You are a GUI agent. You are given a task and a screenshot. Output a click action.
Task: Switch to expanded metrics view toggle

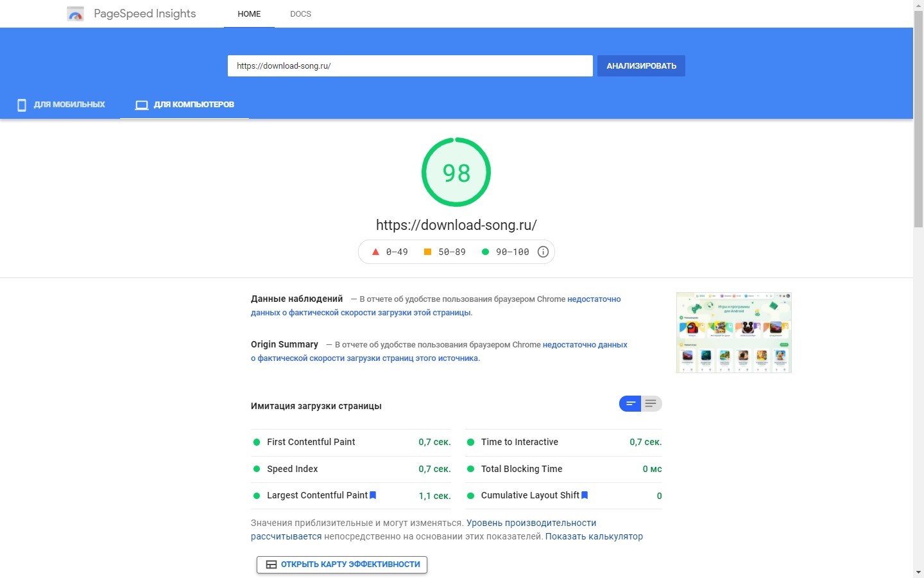point(651,404)
